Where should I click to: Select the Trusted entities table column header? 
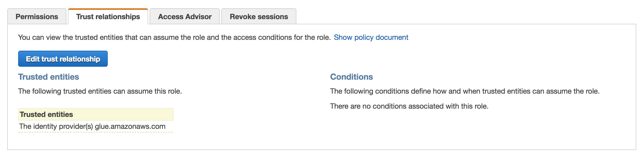pyautogui.click(x=46, y=114)
